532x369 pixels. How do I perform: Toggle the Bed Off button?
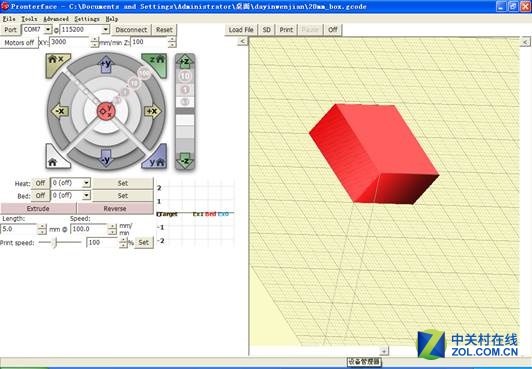tap(40, 196)
